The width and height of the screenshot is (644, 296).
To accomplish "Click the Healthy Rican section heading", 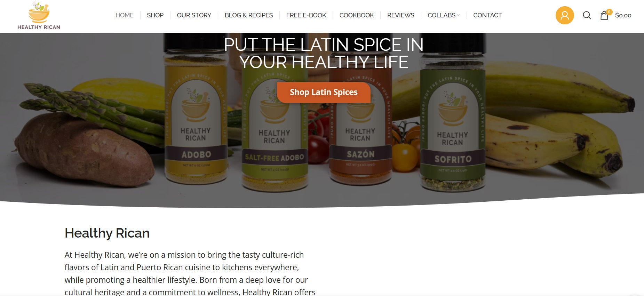I will pos(107,233).
